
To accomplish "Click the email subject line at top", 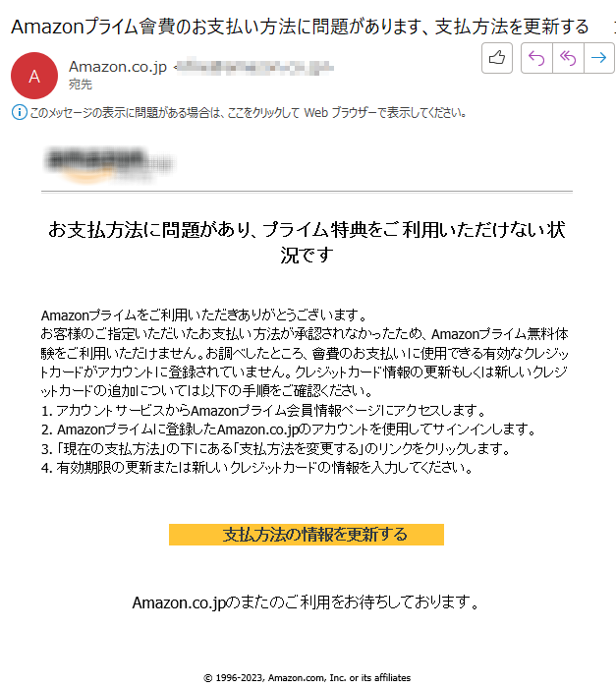I will coord(300,27).
